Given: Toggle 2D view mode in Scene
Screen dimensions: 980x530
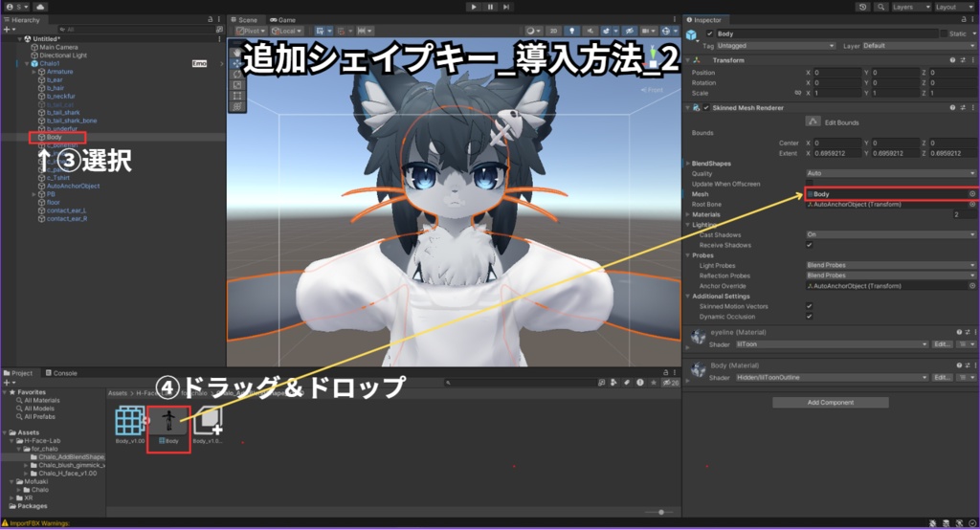Looking at the screenshot, I should tap(553, 31).
